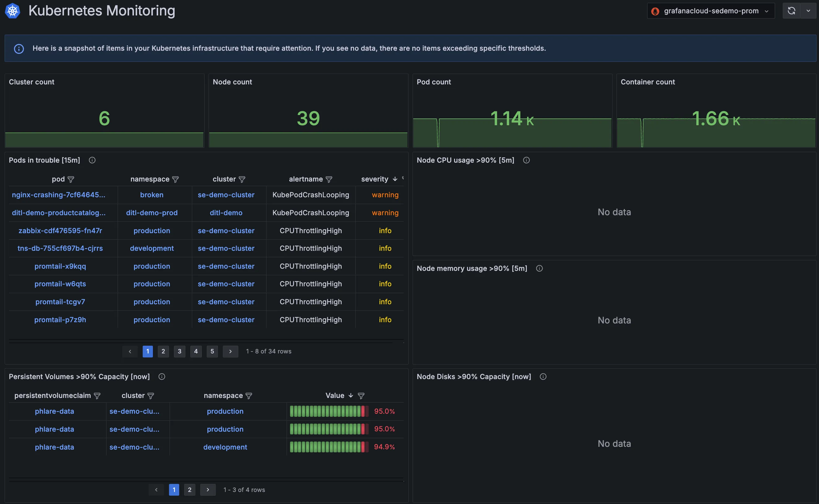The width and height of the screenshot is (819, 504).
Task: Select page 2 in Pods in trouble pagination
Action: tap(164, 351)
